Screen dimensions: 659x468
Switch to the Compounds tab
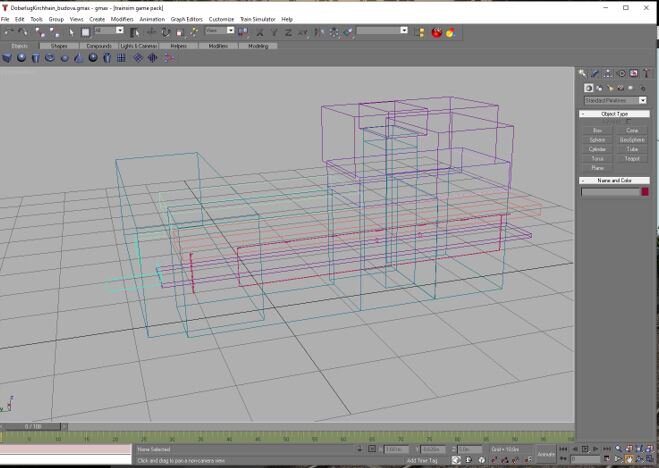pyautogui.click(x=99, y=46)
